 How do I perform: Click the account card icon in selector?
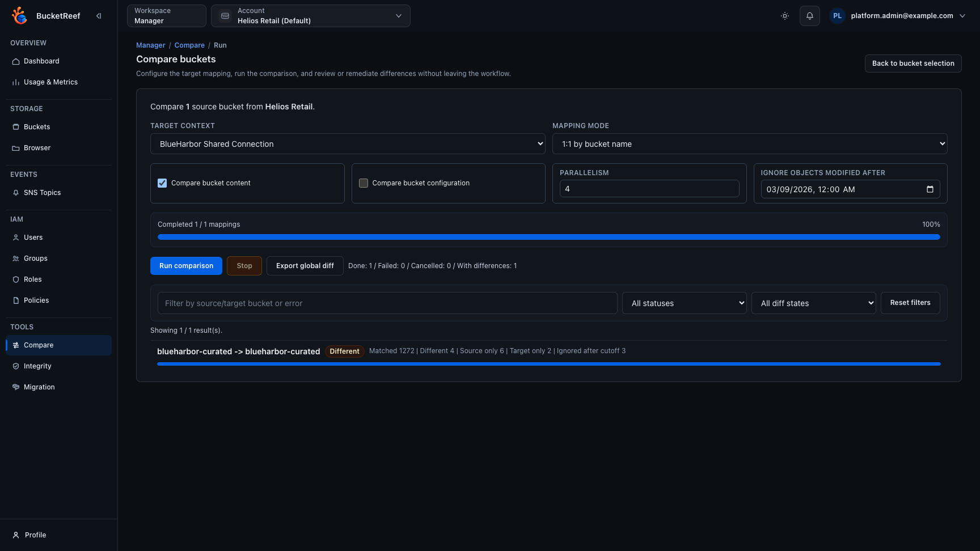click(225, 16)
